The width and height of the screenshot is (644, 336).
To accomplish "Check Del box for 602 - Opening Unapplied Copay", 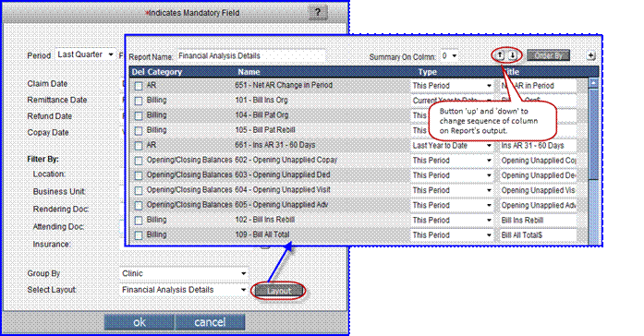I will point(139,161).
